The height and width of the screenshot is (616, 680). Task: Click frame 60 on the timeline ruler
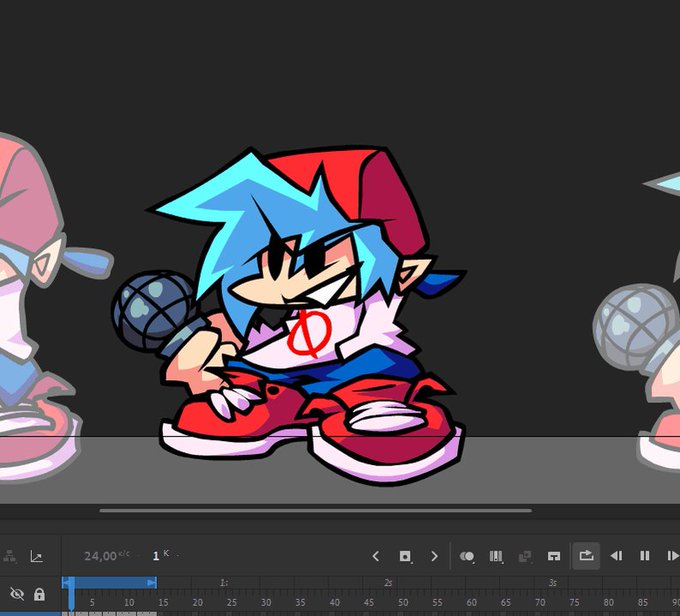click(x=471, y=602)
